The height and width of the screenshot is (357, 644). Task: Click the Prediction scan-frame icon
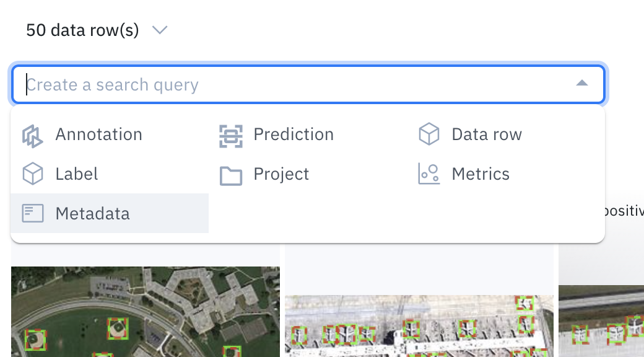[231, 136]
